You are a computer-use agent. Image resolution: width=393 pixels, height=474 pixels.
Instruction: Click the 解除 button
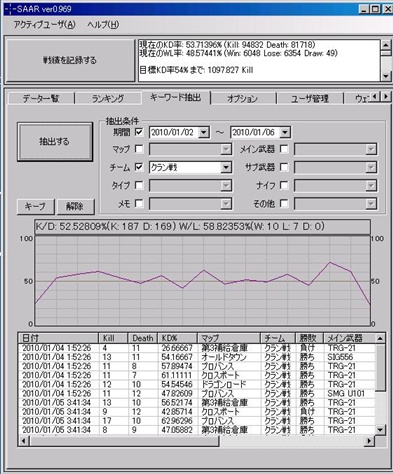(x=75, y=207)
